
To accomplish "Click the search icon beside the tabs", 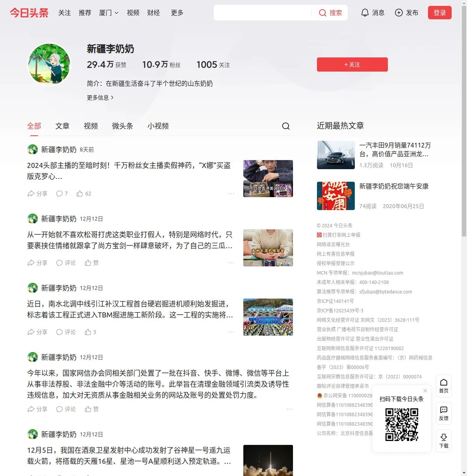I will pos(286,126).
